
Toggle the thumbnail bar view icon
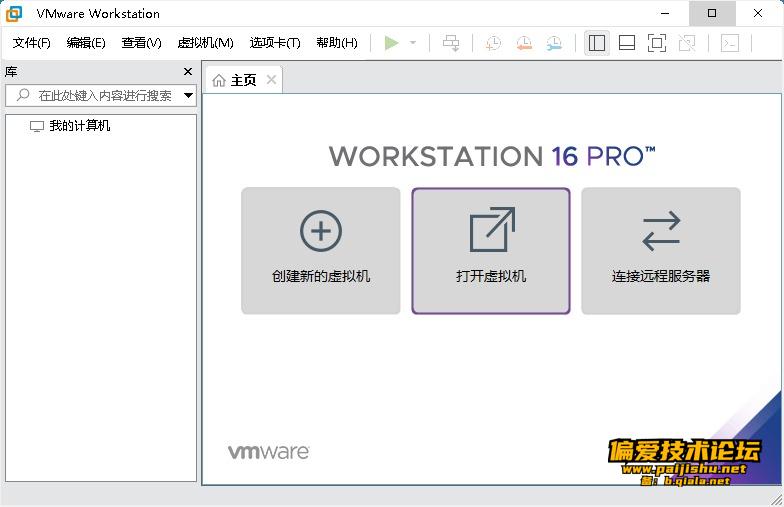(627, 43)
